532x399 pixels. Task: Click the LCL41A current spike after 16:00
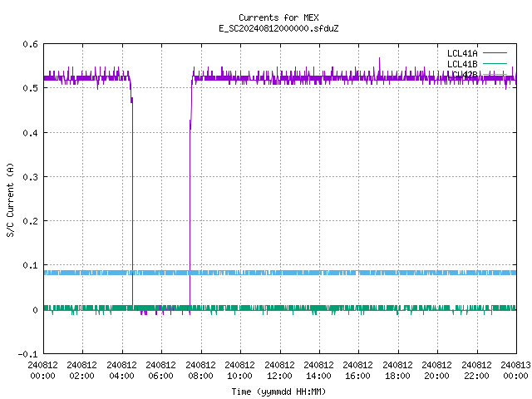click(379, 65)
